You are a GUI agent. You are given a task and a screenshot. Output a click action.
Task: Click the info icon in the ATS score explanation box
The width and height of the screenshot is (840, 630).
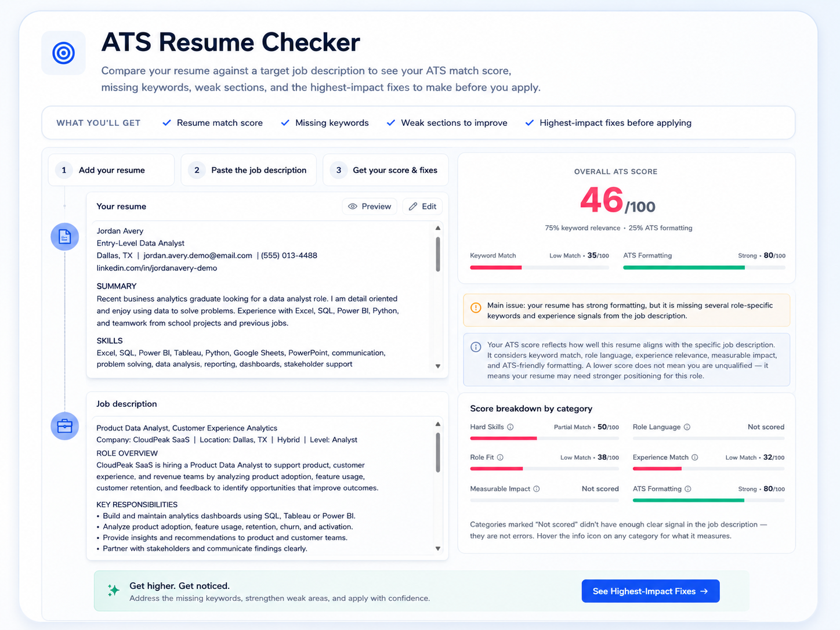(x=476, y=347)
